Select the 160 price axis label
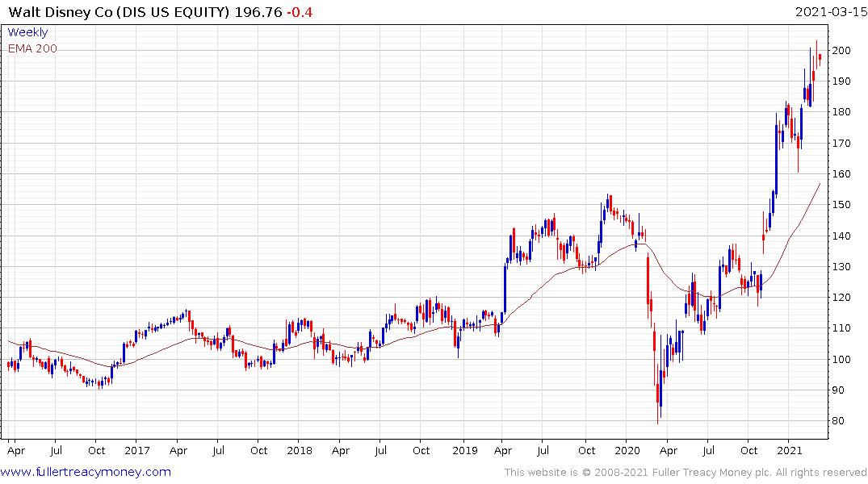 pyautogui.click(x=841, y=173)
